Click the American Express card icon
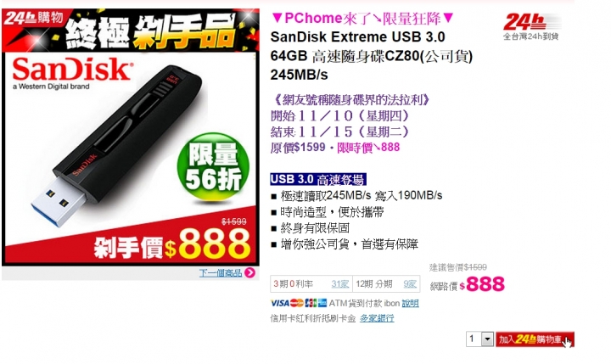611x364 pixels. tap(322, 303)
